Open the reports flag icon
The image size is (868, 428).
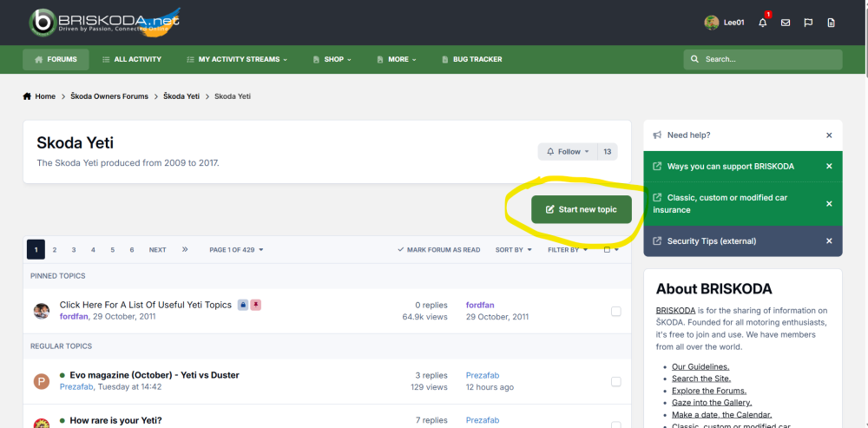point(808,23)
